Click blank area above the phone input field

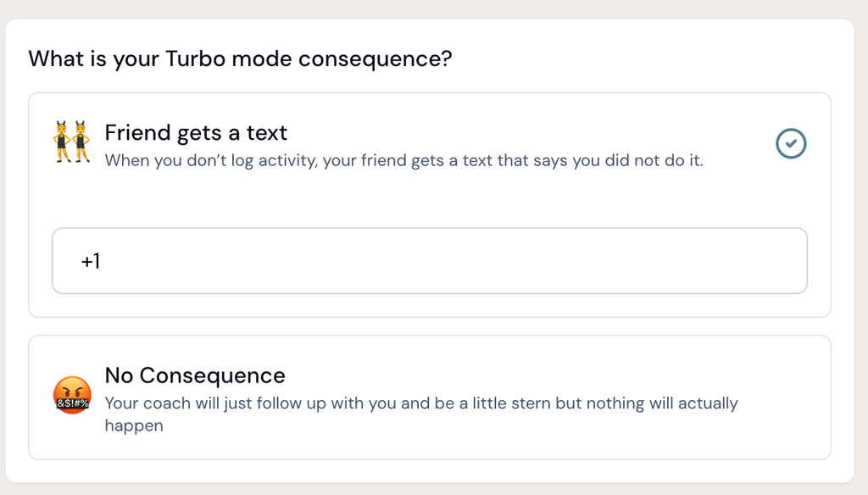[430, 199]
